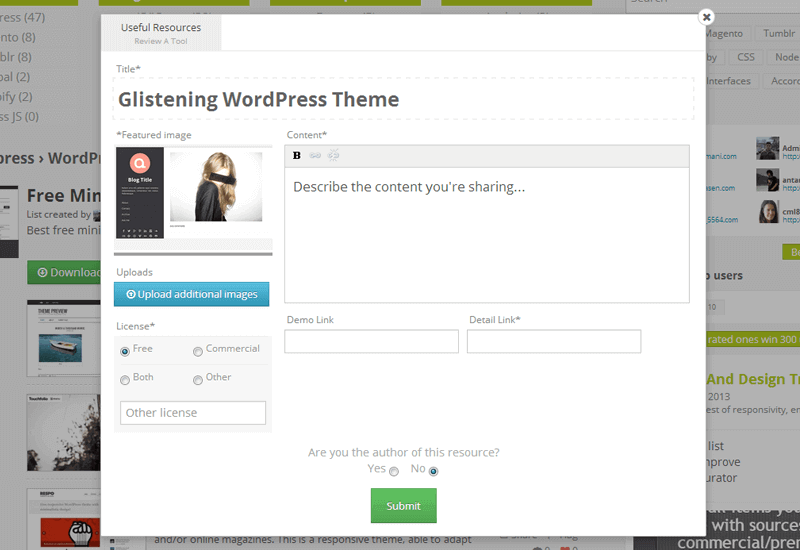Click the insert link icon
800x550 pixels.
click(x=315, y=156)
